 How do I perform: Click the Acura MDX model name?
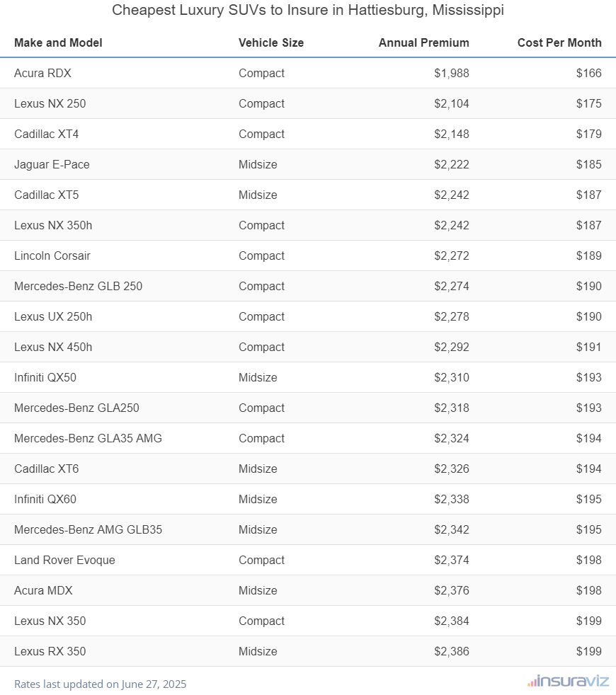pyautogui.click(x=43, y=590)
